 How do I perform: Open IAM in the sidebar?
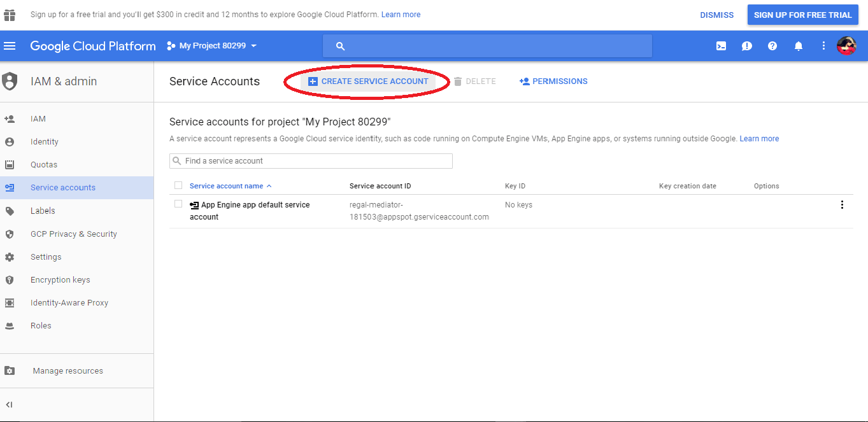tap(38, 119)
